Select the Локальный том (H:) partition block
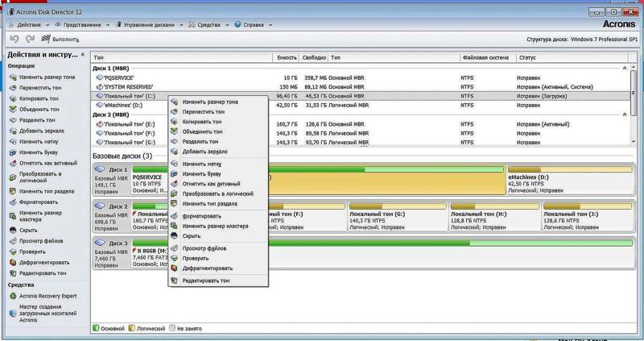The height and width of the screenshot is (341, 644). 494,217
